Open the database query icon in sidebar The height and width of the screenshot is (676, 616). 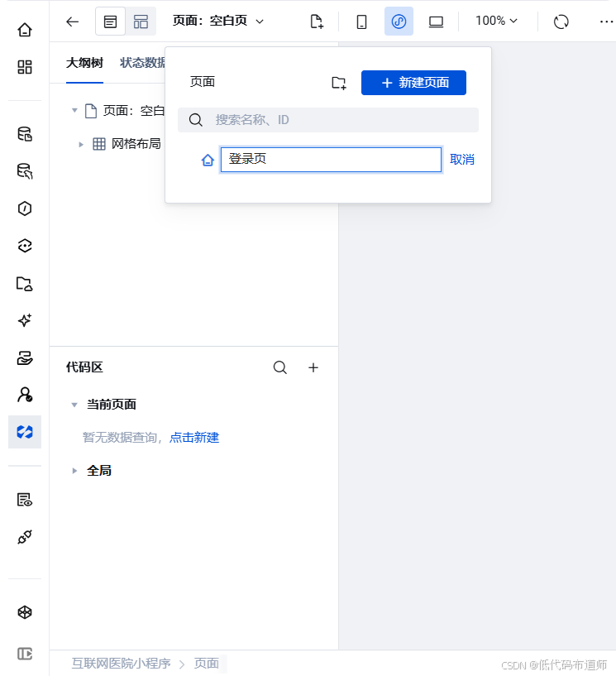point(25,171)
